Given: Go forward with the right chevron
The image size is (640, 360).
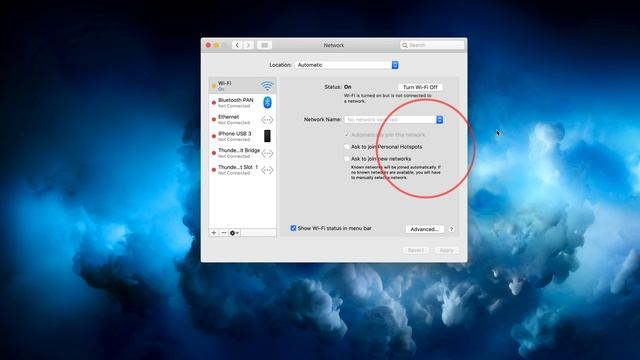Looking at the screenshot, I should click(248, 45).
